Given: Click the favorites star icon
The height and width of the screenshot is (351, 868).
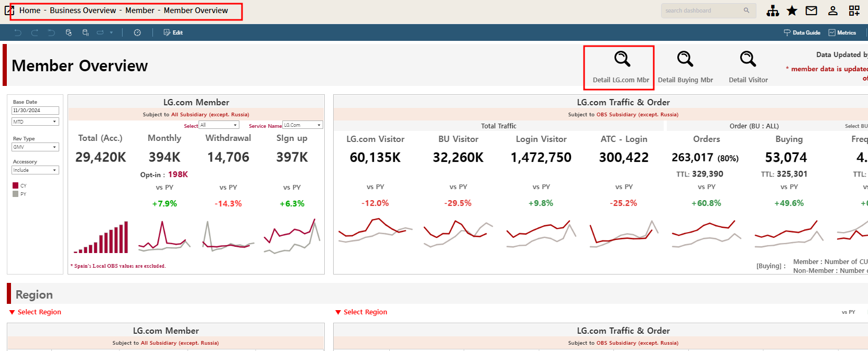Looking at the screenshot, I should (x=792, y=11).
